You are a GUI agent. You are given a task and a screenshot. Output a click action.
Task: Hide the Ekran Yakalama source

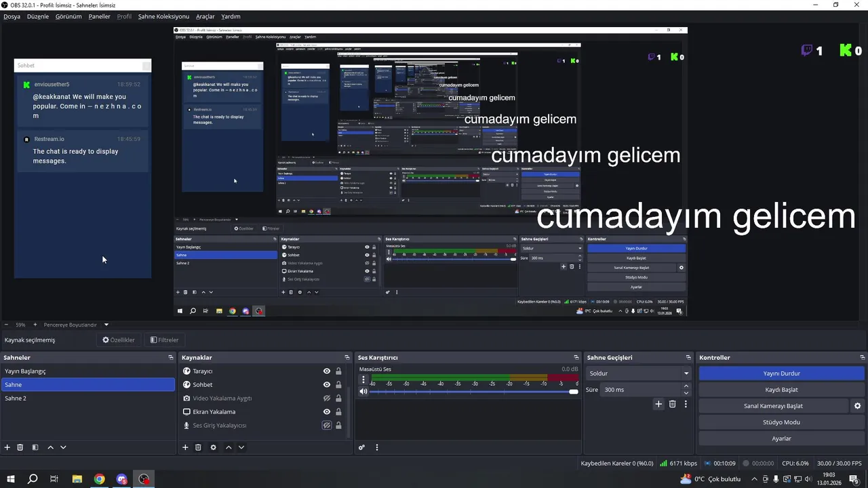coord(327,412)
